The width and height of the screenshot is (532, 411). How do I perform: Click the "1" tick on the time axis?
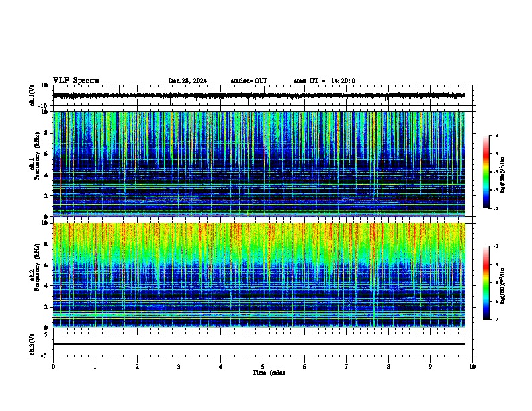(x=95, y=367)
